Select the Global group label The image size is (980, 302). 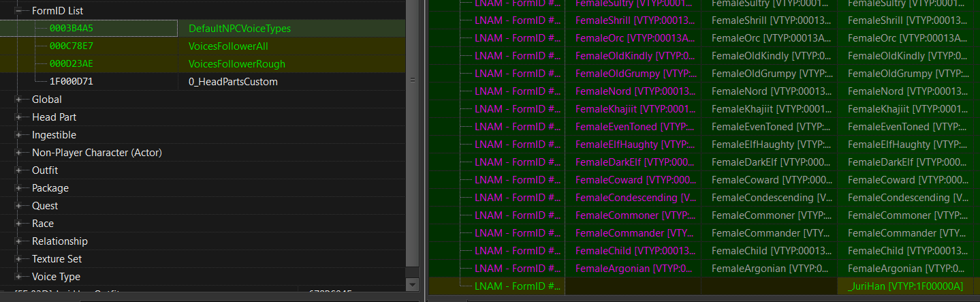point(47,100)
